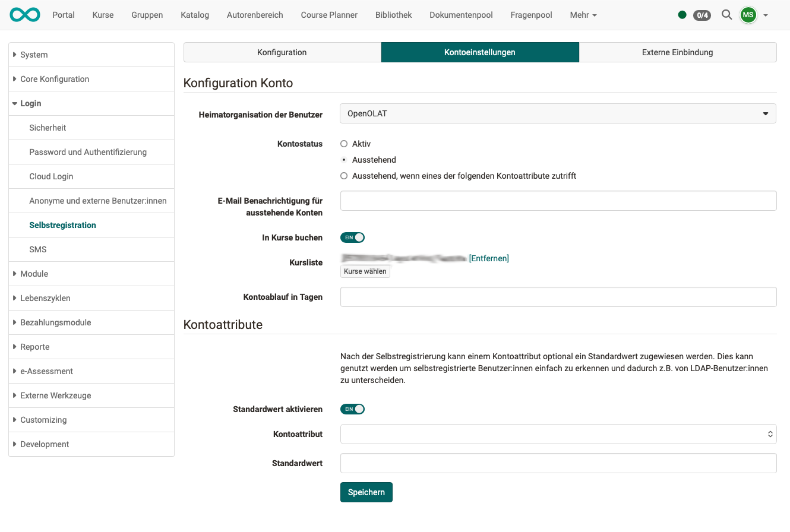Click the 0/4 task counter badge
790x532 pixels.
(x=702, y=15)
